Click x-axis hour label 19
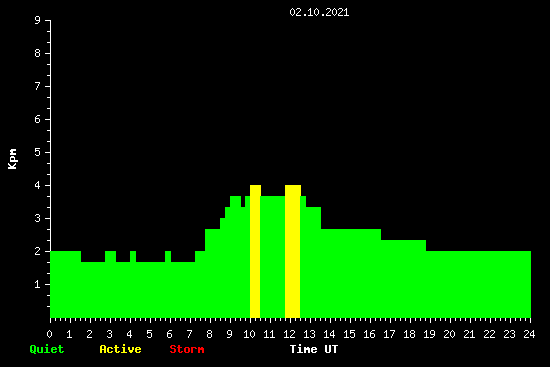This screenshot has height=367, width=550. coord(429,334)
